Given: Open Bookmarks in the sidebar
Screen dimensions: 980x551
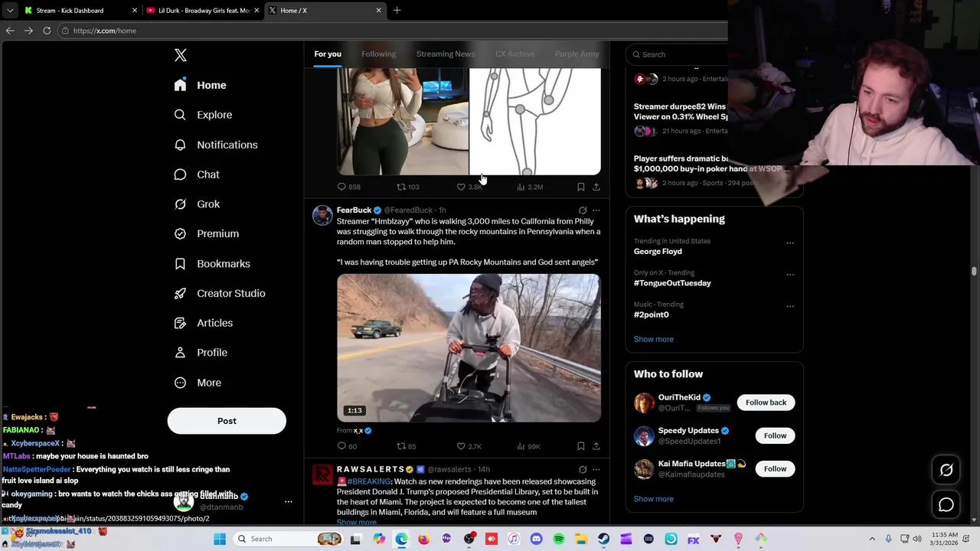Looking at the screenshot, I should click(x=212, y=263).
